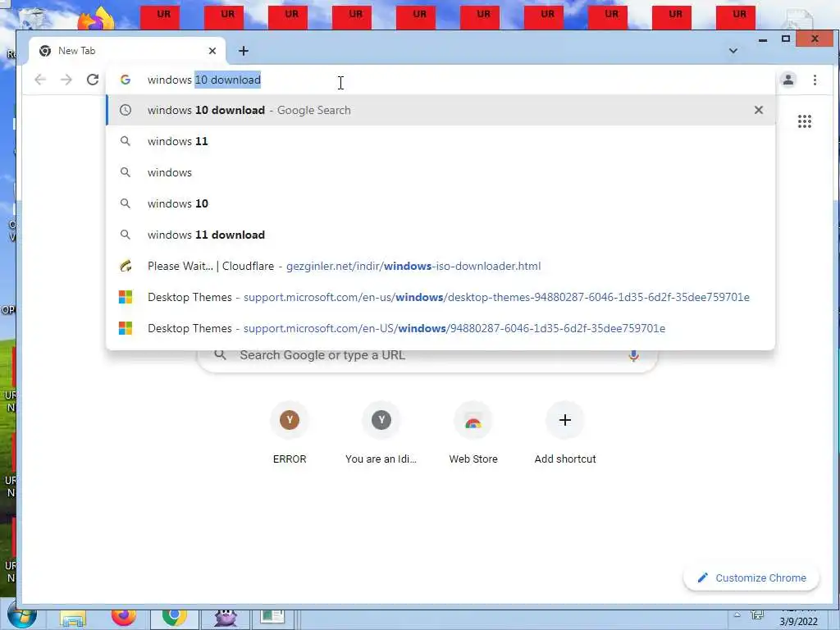Image resolution: width=840 pixels, height=630 pixels.
Task: Reload the page with the refresh icon
Action: tap(93, 80)
